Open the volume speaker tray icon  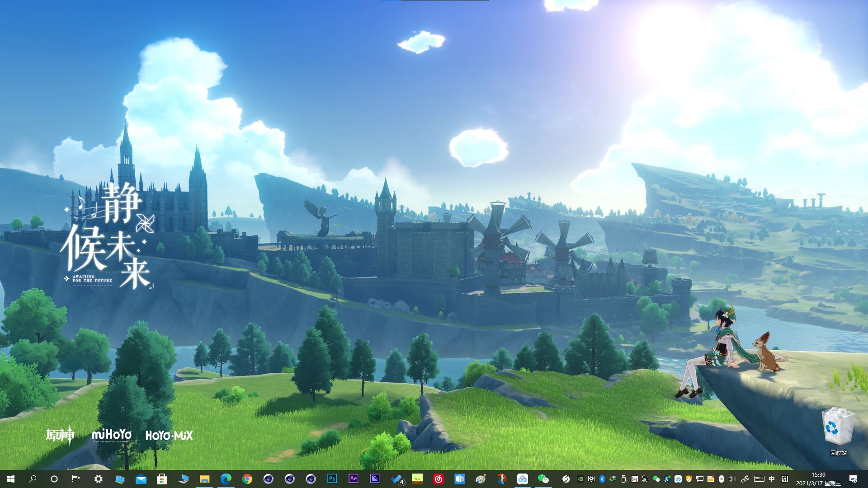click(x=732, y=479)
